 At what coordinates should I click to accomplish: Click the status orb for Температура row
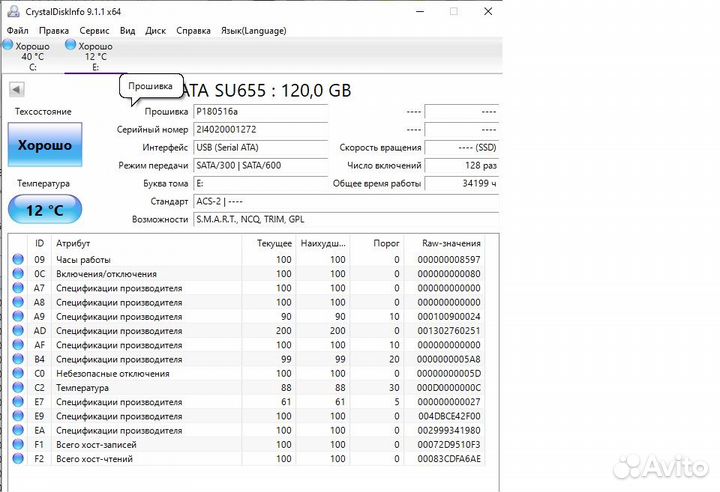click(x=18, y=388)
